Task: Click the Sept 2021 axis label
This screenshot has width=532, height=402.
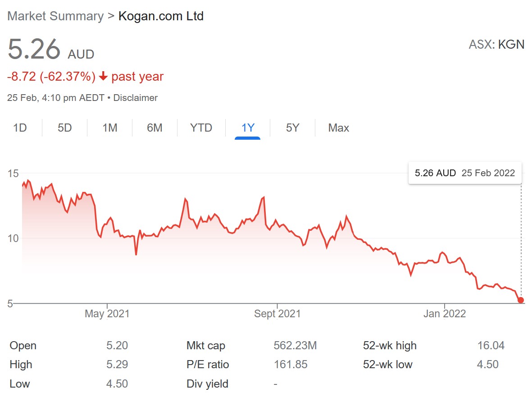Action: (277, 313)
